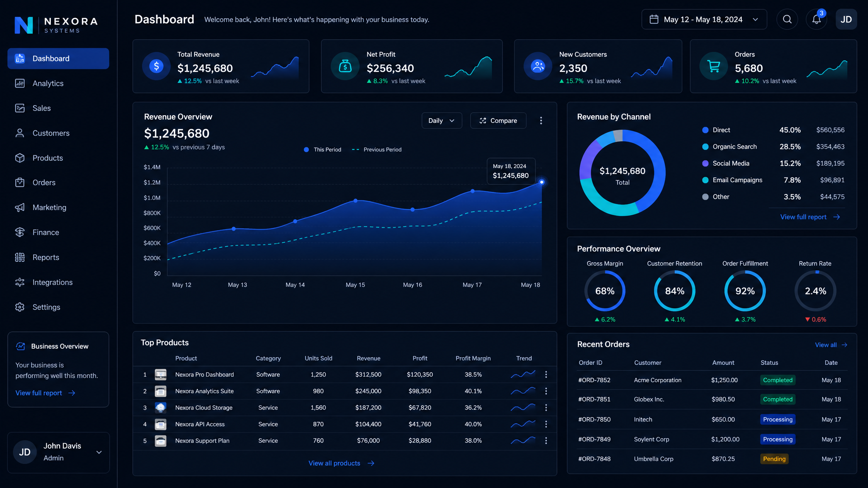Click the Analytics sidebar icon
The height and width of the screenshot is (488, 868).
20,83
